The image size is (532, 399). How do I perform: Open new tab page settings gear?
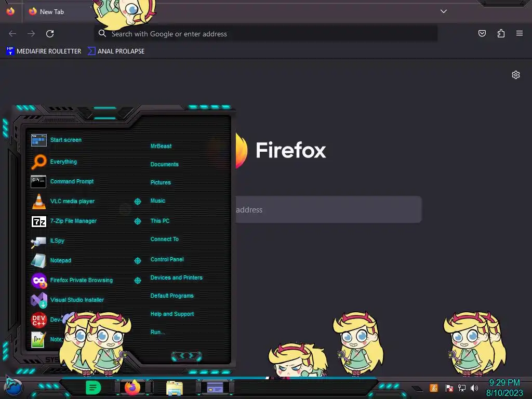click(516, 75)
